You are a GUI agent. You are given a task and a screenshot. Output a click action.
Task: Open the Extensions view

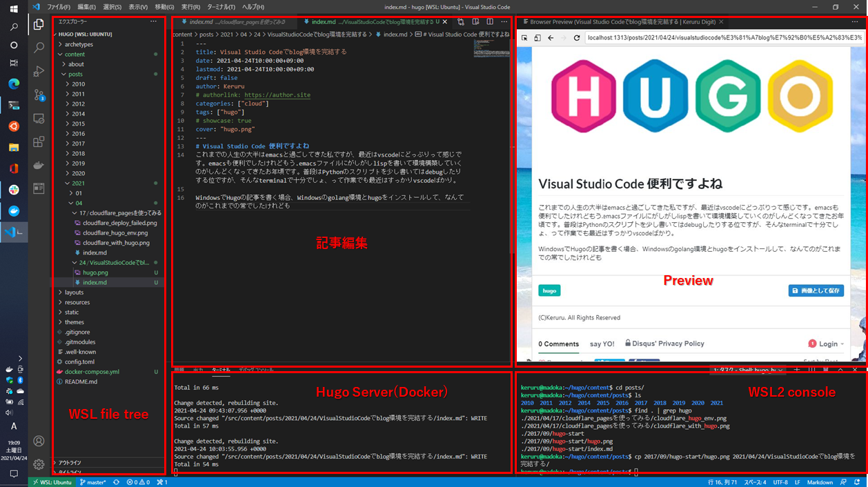(x=39, y=142)
